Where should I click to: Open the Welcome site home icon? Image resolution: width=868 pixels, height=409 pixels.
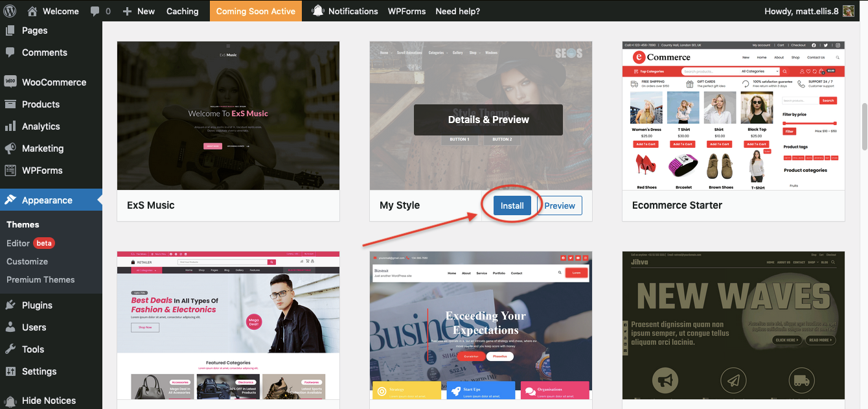pos(33,11)
